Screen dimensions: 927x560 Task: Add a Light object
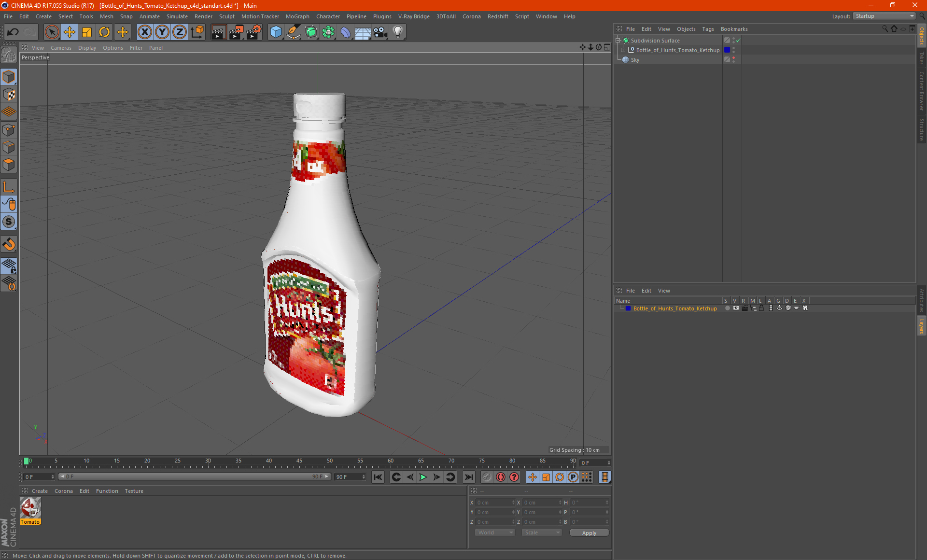click(397, 32)
